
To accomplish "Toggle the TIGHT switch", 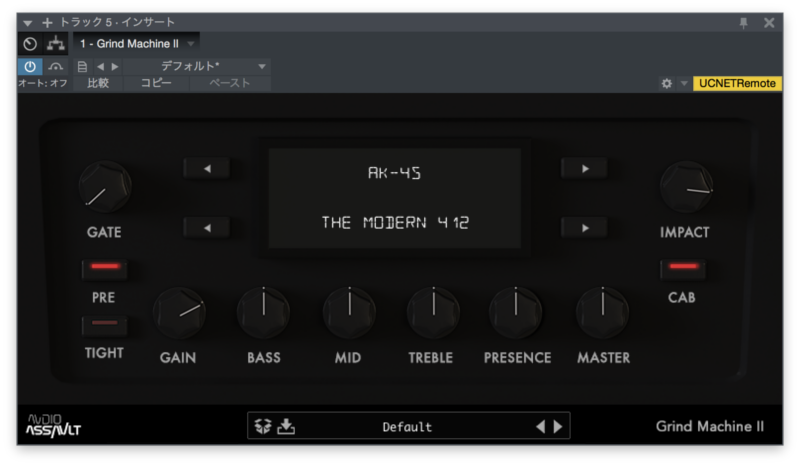I will tap(105, 326).
